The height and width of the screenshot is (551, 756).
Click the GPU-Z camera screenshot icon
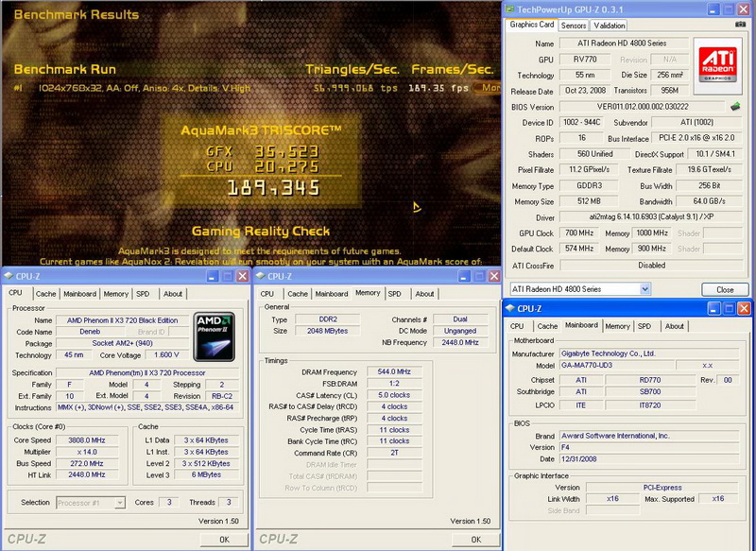tap(740, 25)
